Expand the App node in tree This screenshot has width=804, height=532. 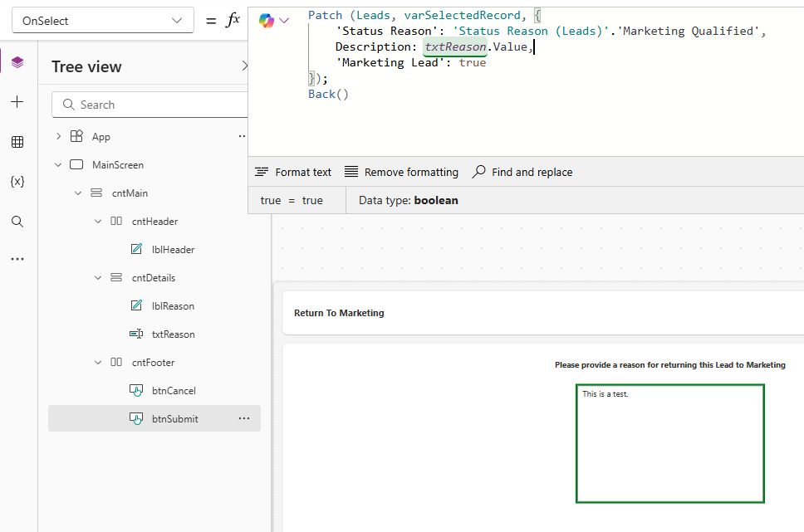58,137
